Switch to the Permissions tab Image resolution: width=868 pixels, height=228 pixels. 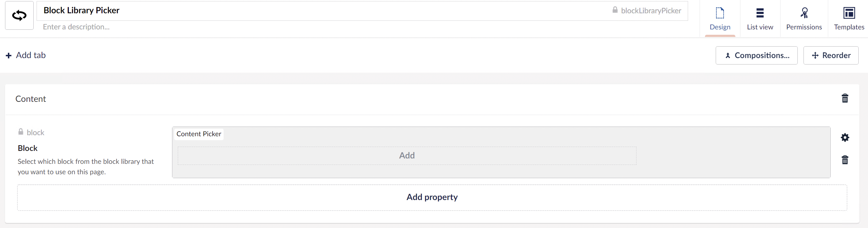[804, 19]
